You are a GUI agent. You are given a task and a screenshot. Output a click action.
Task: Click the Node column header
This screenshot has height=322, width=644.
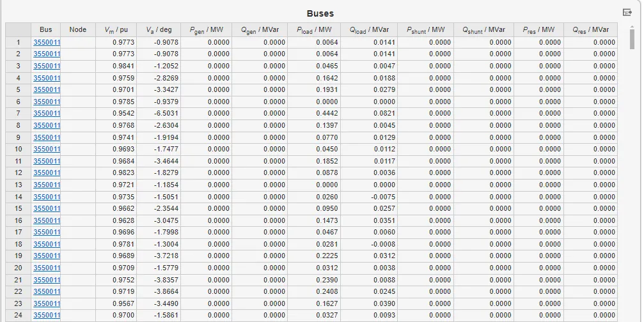click(x=77, y=29)
